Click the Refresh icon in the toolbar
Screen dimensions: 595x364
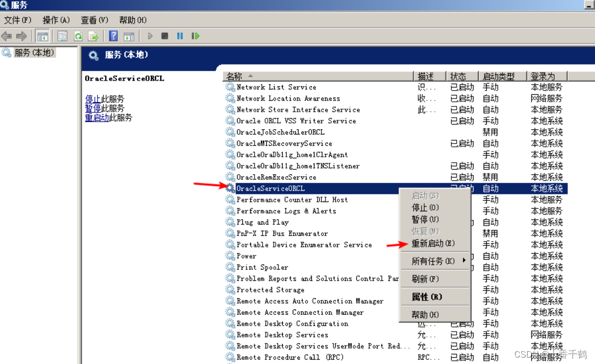pyautogui.click(x=78, y=36)
